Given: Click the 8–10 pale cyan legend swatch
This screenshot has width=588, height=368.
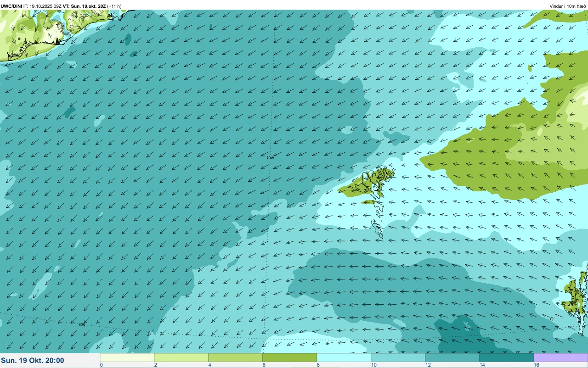Looking at the screenshot, I should pos(344,357).
